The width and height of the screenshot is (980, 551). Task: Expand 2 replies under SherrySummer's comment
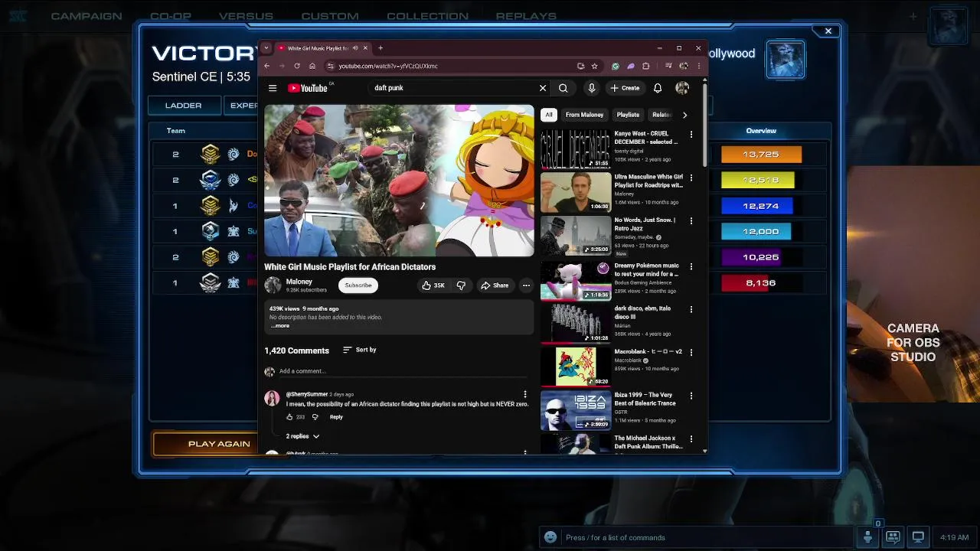point(302,436)
